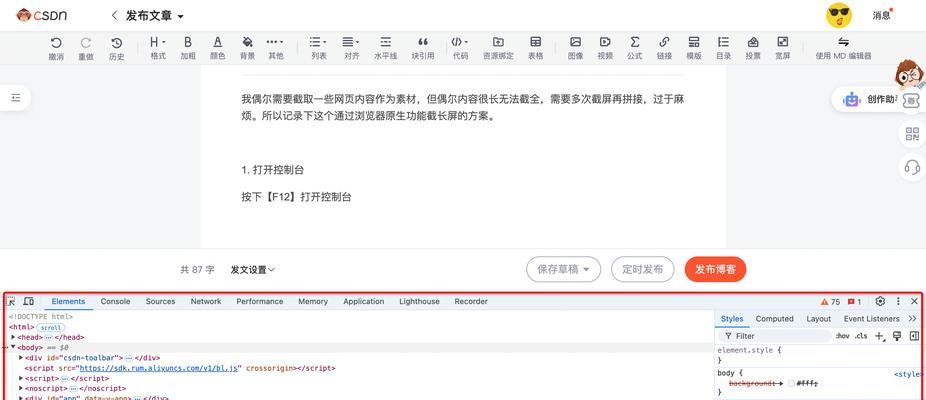Switch to the Console tab
Viewport: 926px width, 400px height.
point(115,301)
